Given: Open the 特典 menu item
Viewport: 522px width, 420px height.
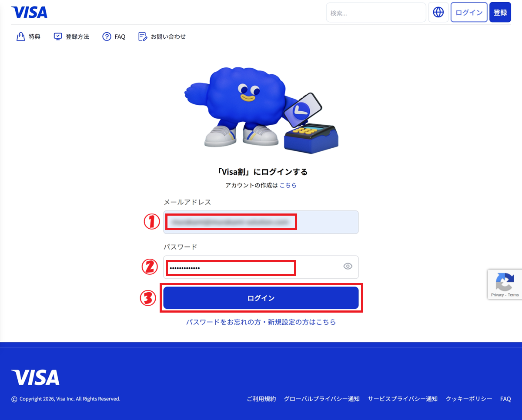Looking at the screenshot, I should (28, 37).
